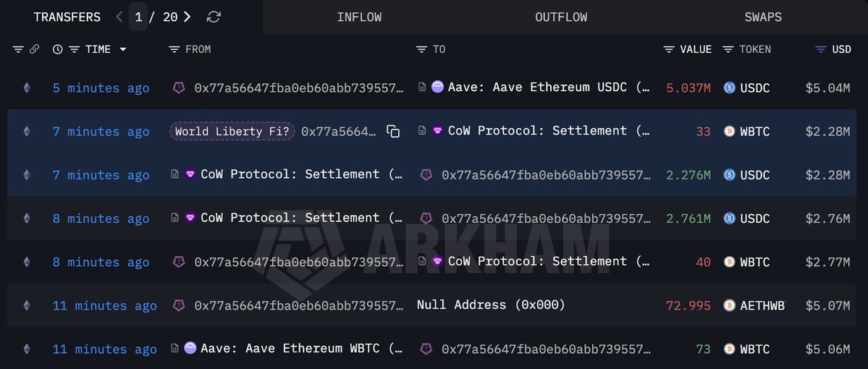Click the clock icon beside TIME
The image size is (868, 369).
point(58,49)
